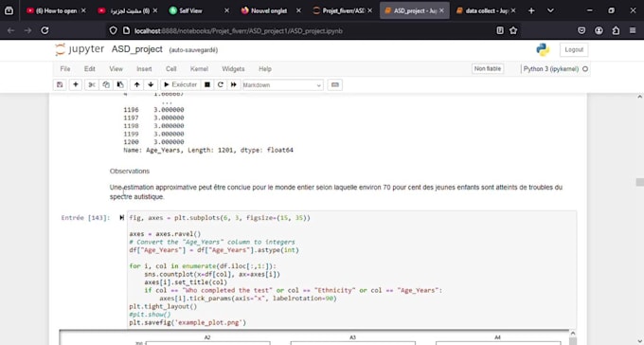The image size is (644, 345).
Task: Save notebook with the floppy disk icon
Action: coord(60,84)
